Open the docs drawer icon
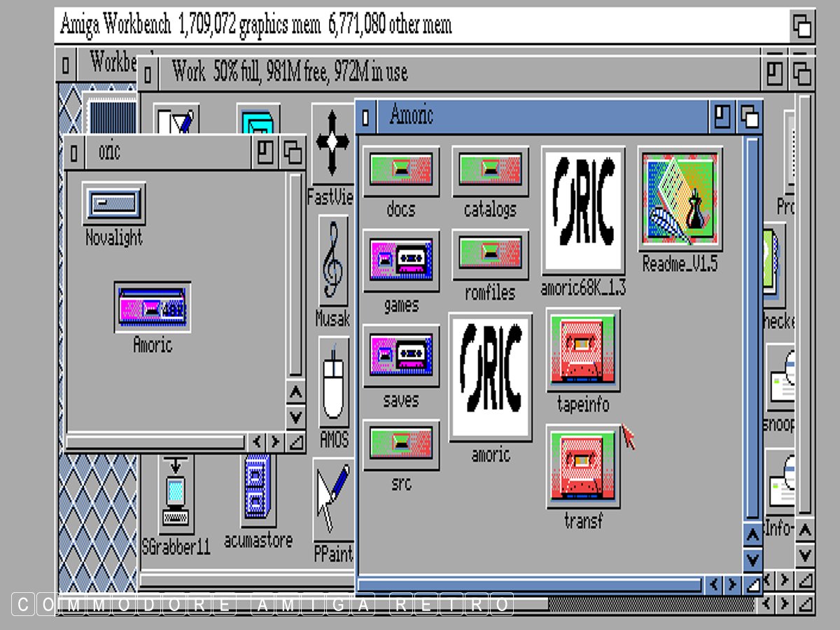The width and height of the screenshot is (840, 630). click(x=401, y=171)
